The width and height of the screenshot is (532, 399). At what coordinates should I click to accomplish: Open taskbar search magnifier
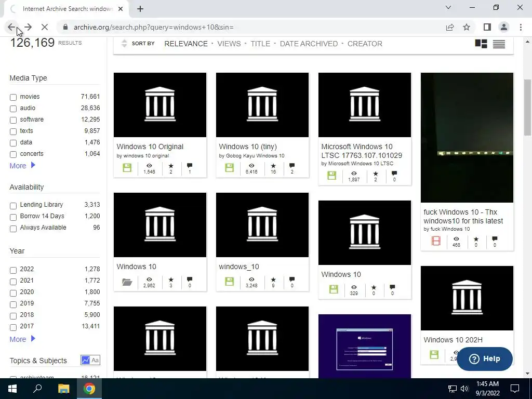pyautogui.click(x=37, y=389)
